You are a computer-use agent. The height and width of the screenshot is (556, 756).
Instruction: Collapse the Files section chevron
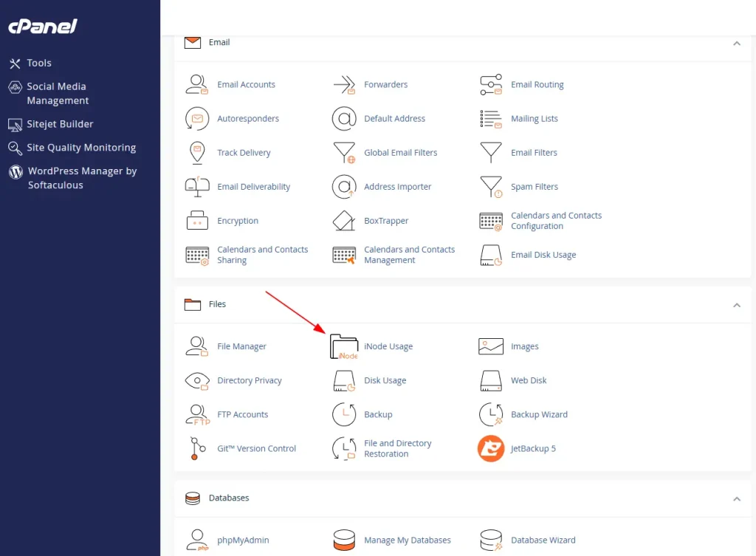[736, 305]
